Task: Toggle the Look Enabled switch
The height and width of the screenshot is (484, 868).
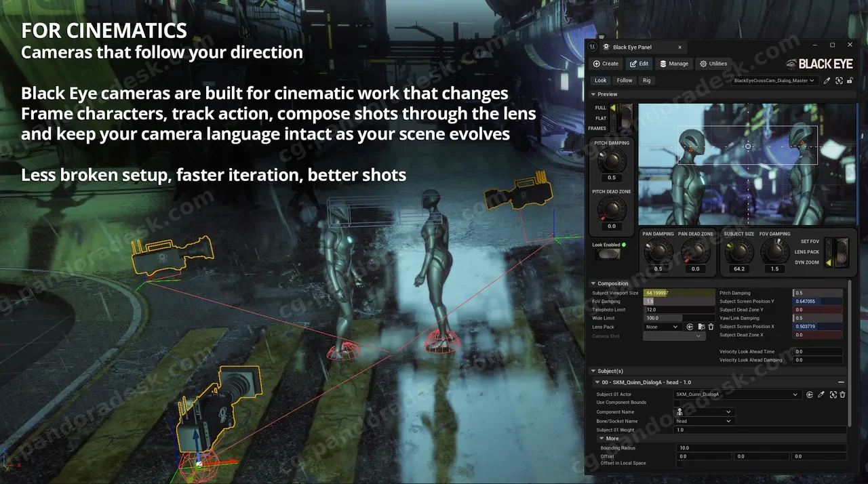Action: (x=608, y=254)
